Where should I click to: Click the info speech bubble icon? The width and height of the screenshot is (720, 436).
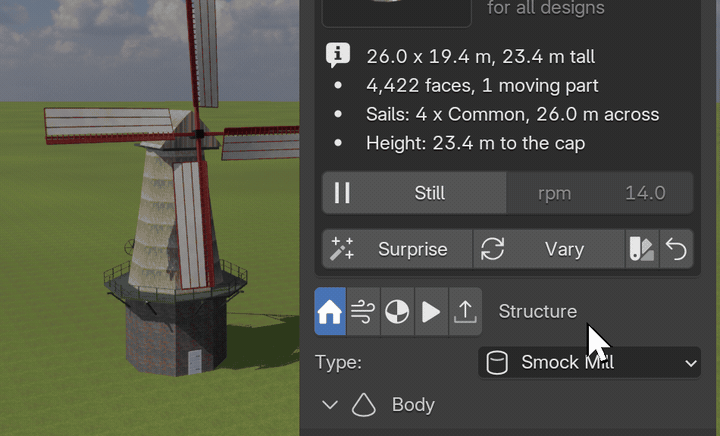pyautogui.click(x=338, y=55)
